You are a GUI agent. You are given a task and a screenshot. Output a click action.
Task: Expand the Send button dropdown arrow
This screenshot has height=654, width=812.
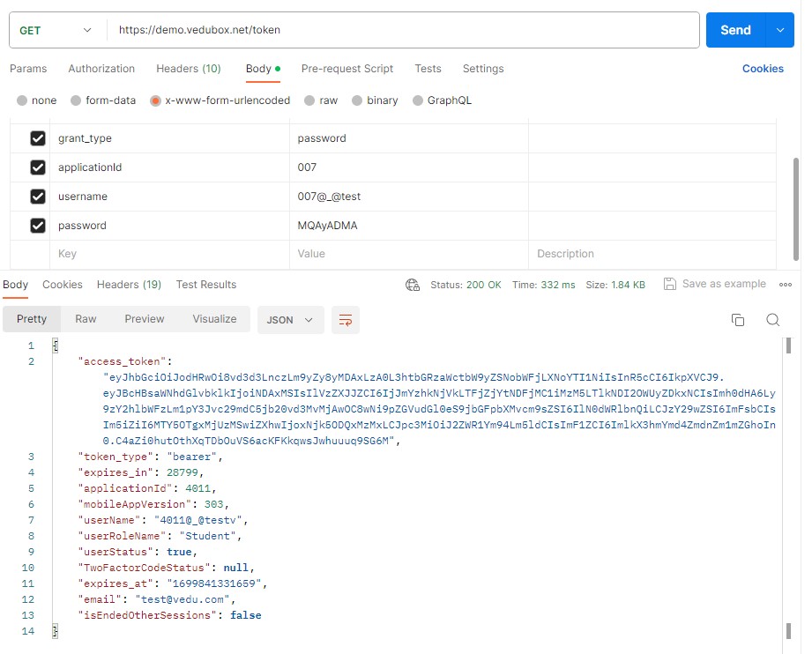click(779, 30)
